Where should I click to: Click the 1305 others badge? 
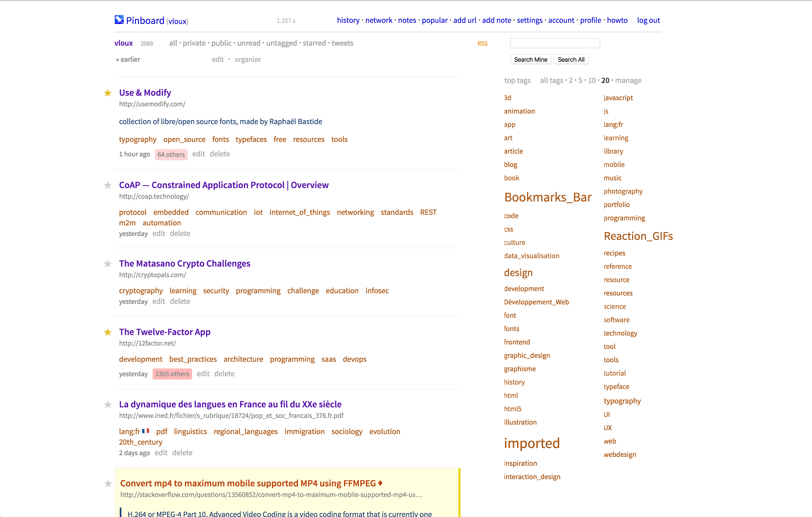pyautogui.click(x=172, y=374)
